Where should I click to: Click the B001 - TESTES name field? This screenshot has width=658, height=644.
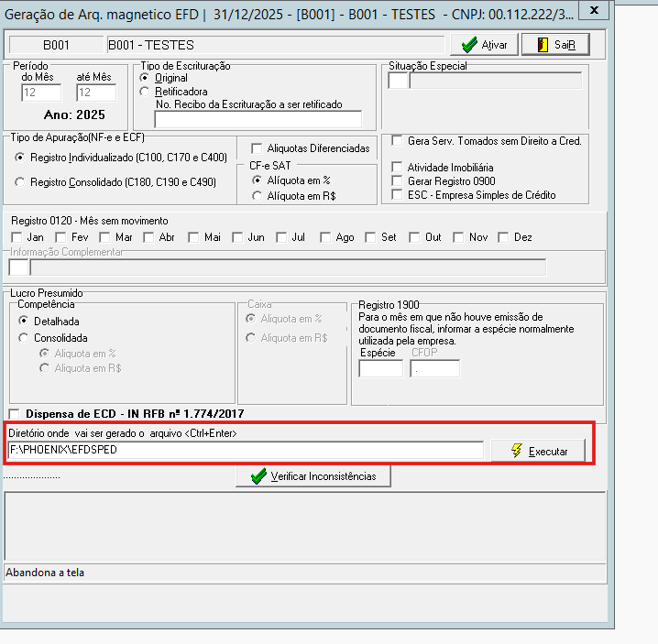[276, 45]
